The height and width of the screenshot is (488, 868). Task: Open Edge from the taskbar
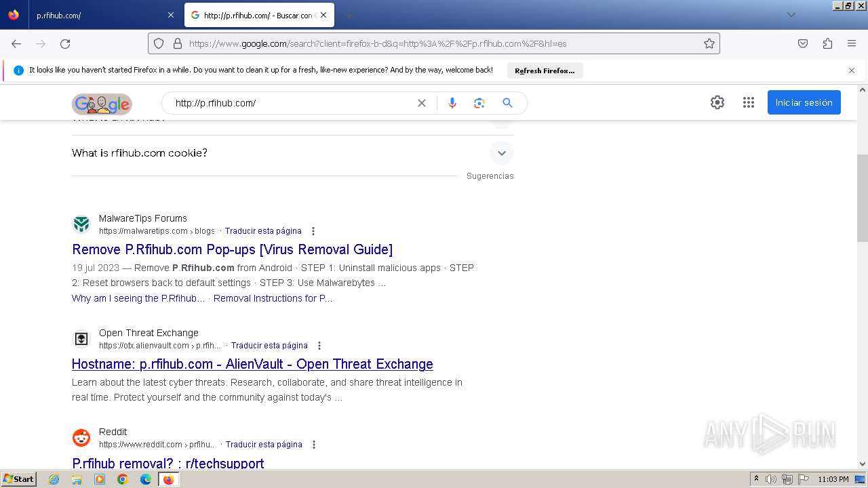146,479
